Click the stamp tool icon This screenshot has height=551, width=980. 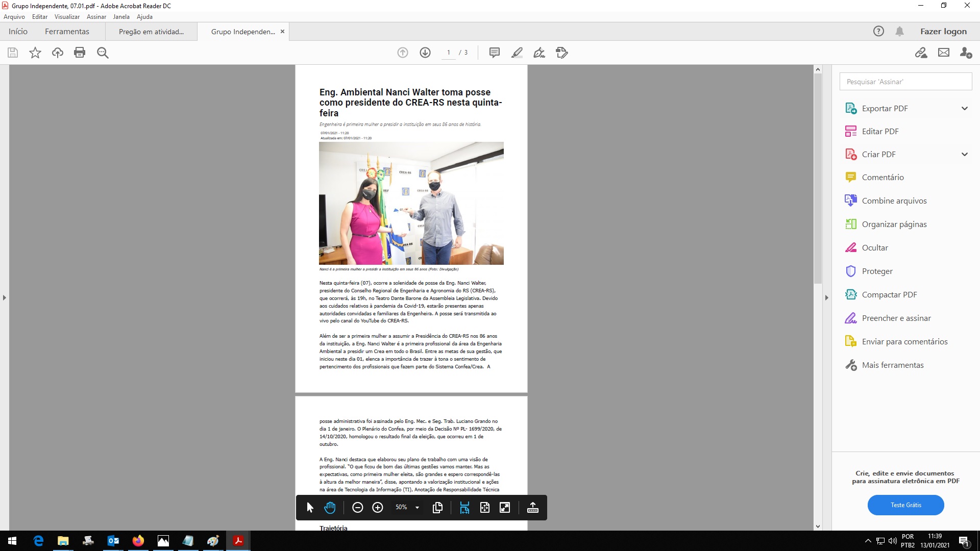(562, 53)
